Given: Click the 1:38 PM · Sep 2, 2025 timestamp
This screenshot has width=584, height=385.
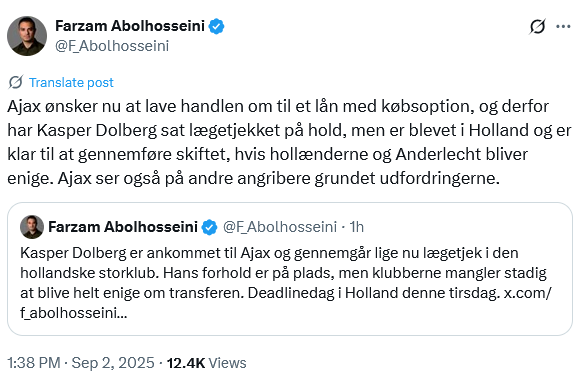Looking at the screenshot, I should 80,363.
